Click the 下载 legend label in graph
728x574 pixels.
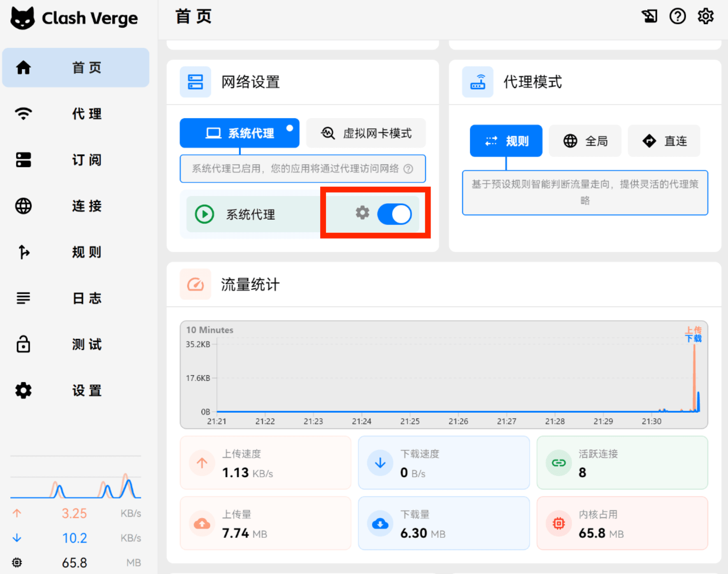[693, 338]
